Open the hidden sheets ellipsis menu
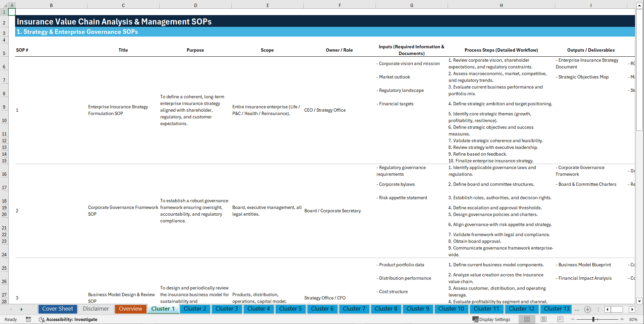 577,309
